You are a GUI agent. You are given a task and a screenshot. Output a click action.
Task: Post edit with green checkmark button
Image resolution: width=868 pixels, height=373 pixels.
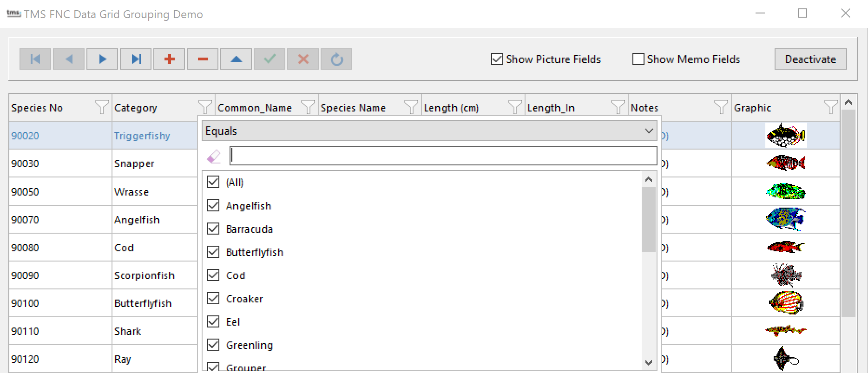tap(270, 59)
